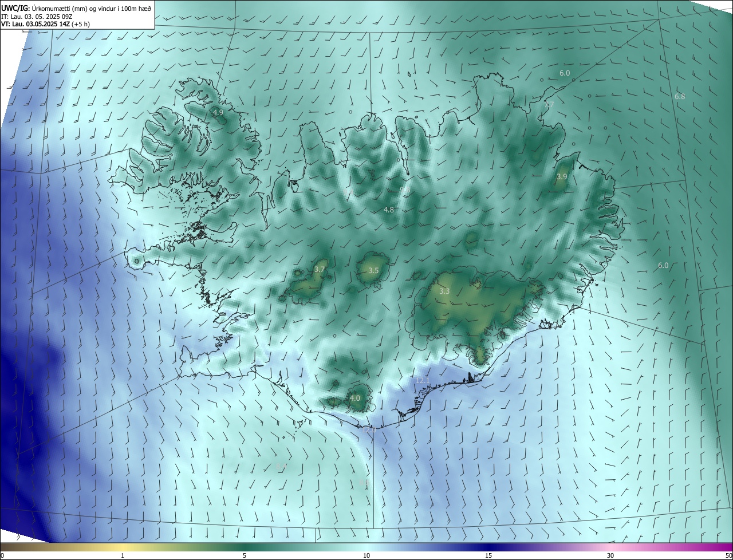Click the 6.8 value on the map
The image size is (733, 560).
tap(680, 97)
